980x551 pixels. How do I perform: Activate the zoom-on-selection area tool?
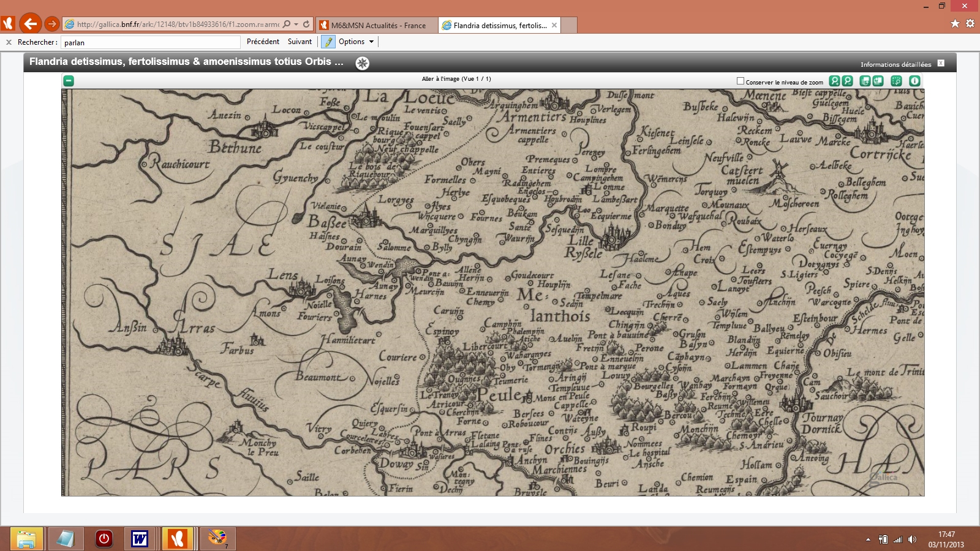pos(896,81)
